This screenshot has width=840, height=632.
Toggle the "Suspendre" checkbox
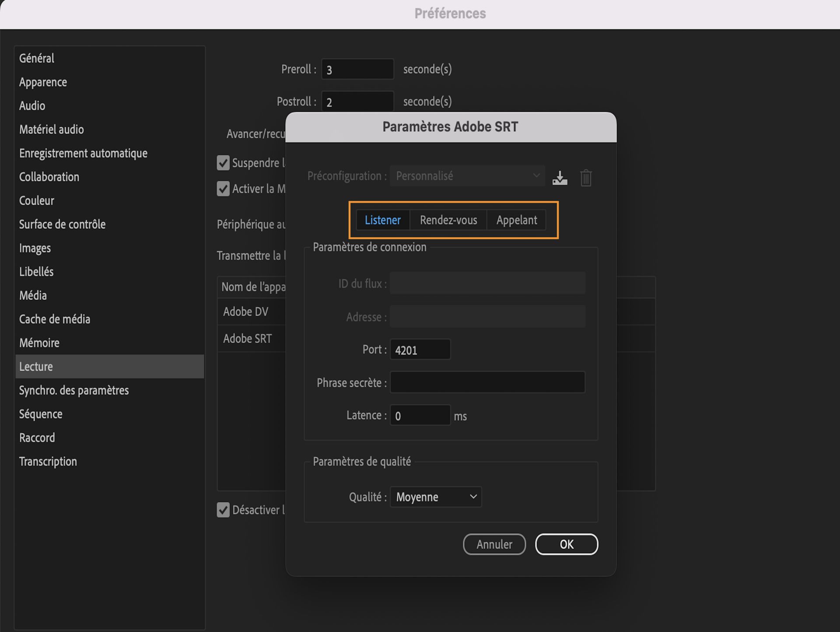223,162
